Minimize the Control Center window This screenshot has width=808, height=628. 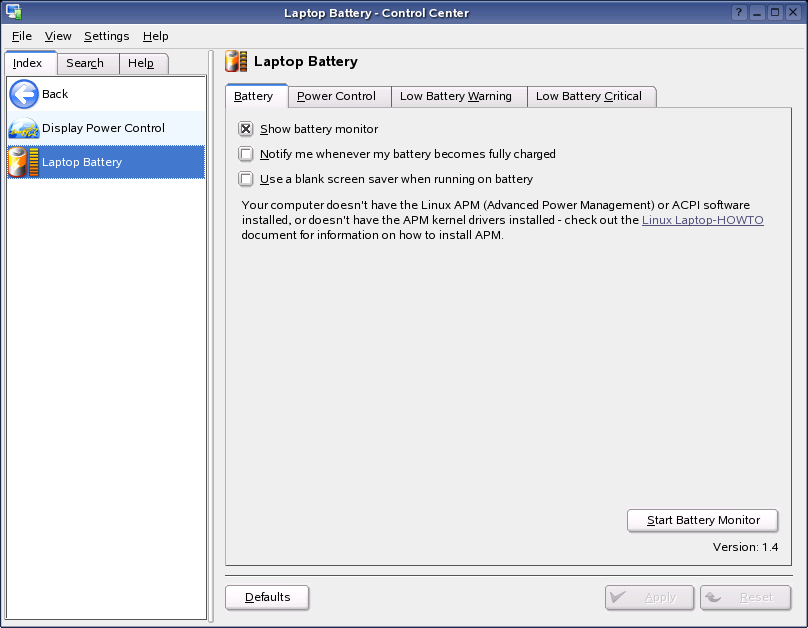(x=757, y=12)
